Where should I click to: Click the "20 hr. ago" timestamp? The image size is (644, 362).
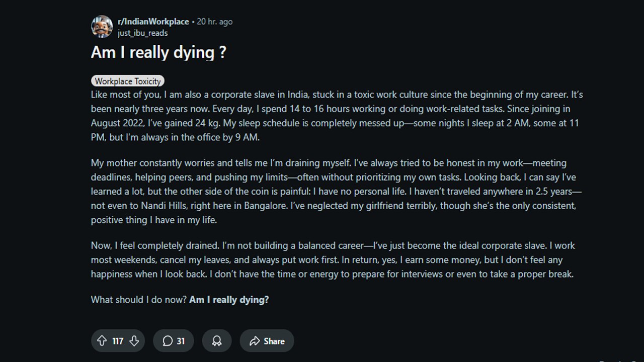215,22
